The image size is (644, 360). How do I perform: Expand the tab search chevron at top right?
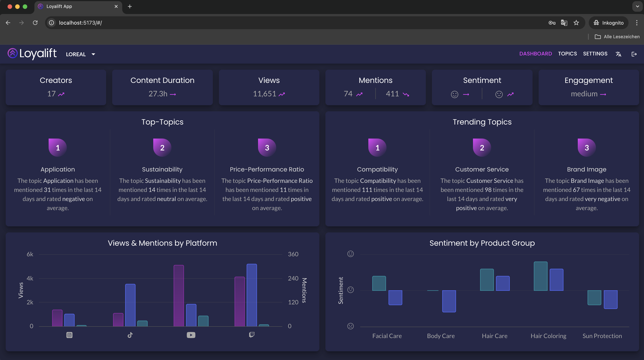tap(637, 6)
